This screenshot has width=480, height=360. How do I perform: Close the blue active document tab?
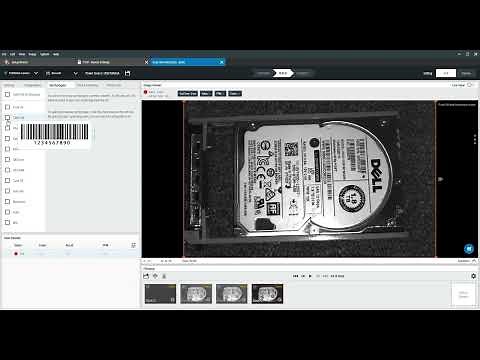point(222,62)
